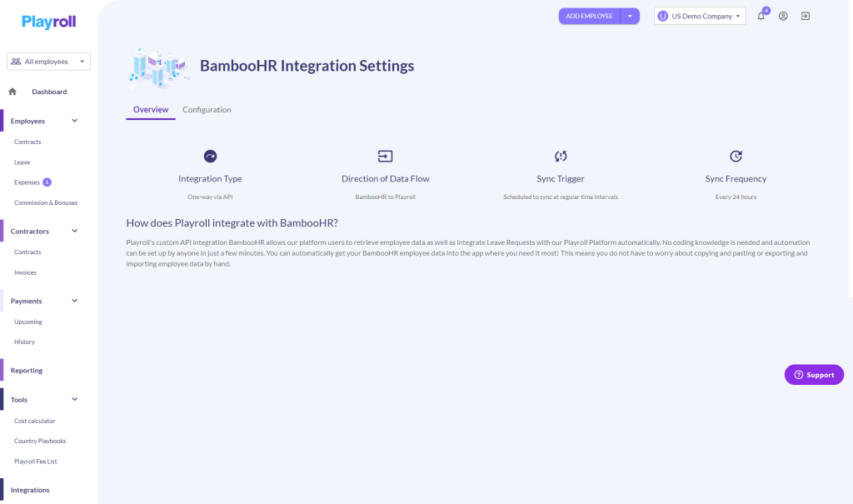
Task: Open the Support button
Action: (814, 374)
